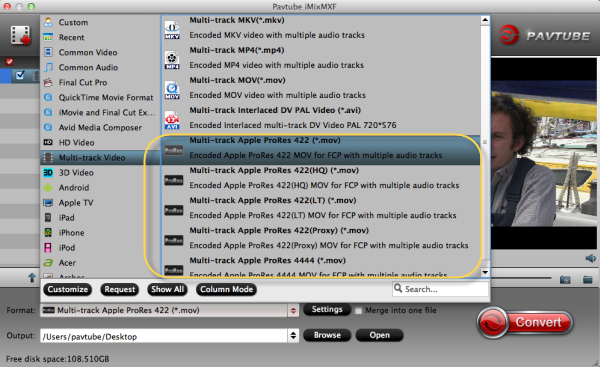Select the Multi-track Video category
Viewport: 600px width, 367px height.
(x=100, y=158)
